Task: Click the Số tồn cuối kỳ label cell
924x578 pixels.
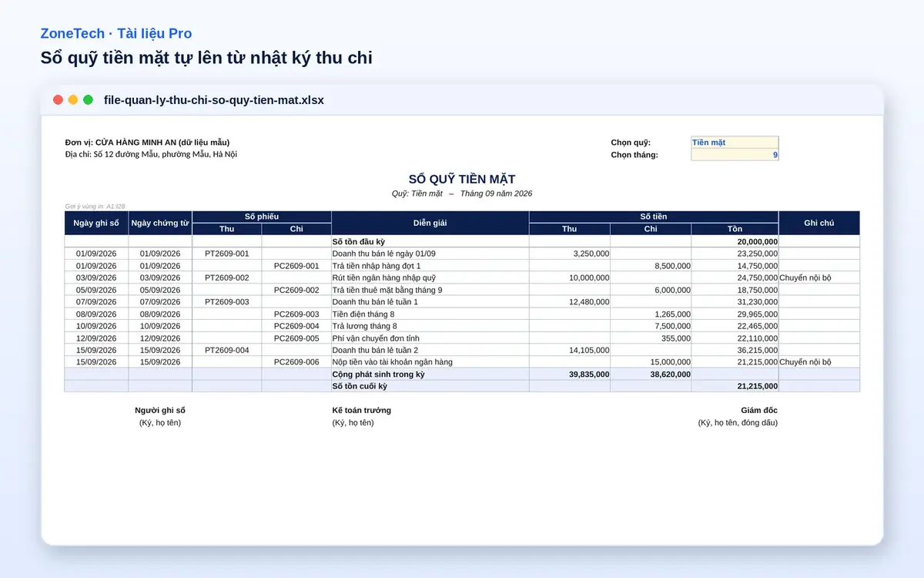Action: (430, 386)
